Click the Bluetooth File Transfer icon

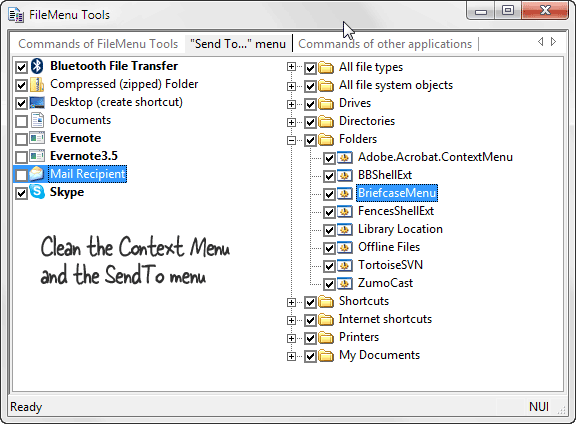pos(37,66)
